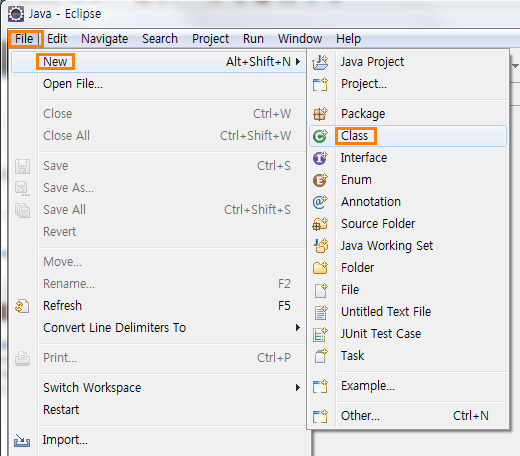Click the Ctrl+N shortcut text
The width and height of the screenshot is (520, 456).
[x=471, y=416]
